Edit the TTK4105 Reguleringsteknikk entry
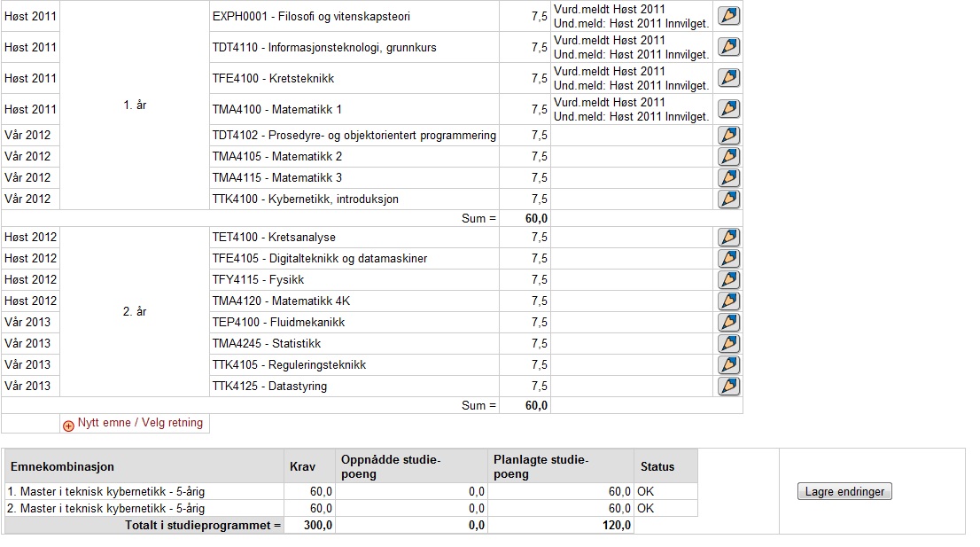The width and height of the screenshot is (980, 547). coord(728,364)
